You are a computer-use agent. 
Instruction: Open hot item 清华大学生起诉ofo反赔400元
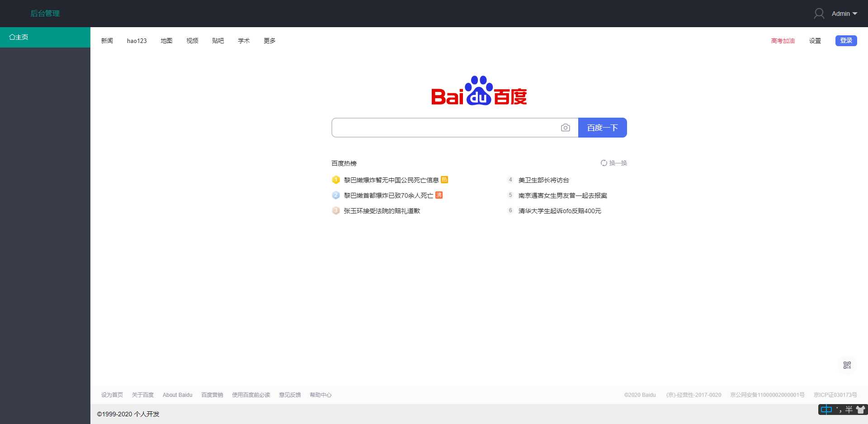point(560,211)
